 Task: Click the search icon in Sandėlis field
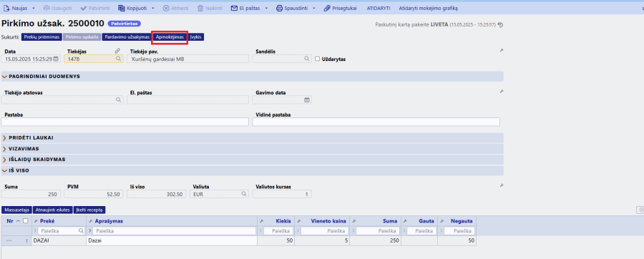pyautogui.click(x=307, y=59)
